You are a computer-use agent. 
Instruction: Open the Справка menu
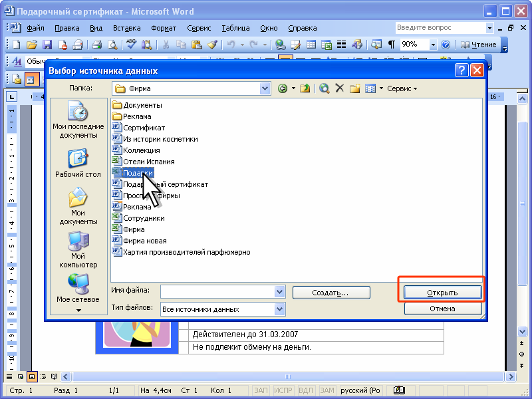303,28
